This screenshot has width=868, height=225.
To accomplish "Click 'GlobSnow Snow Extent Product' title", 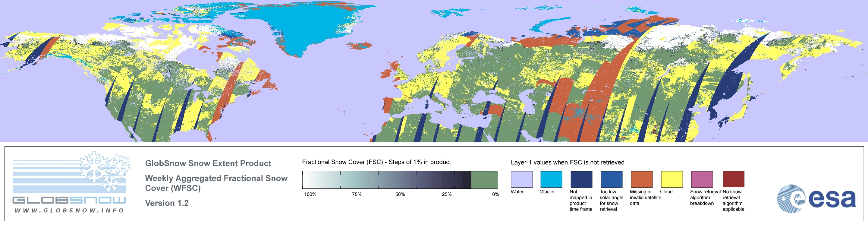I will point(208,163).
